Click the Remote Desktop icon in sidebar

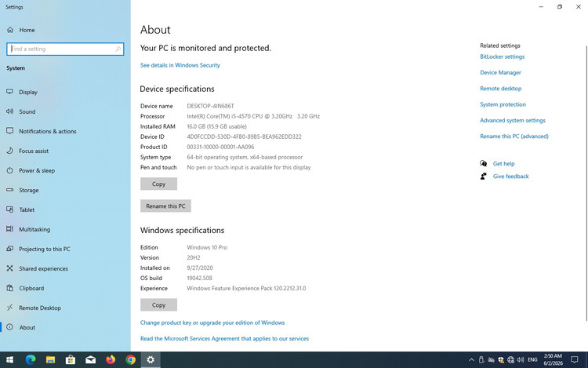tap(9, 308)
